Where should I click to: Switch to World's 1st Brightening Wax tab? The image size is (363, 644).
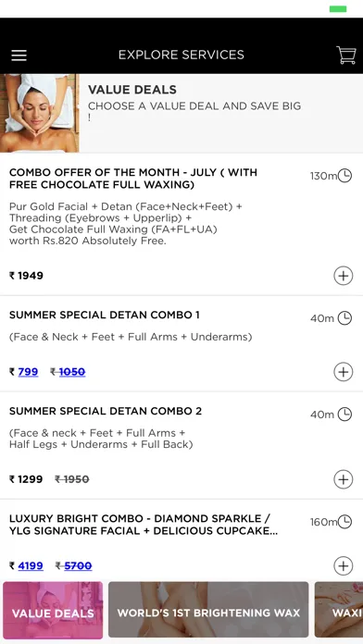point(208,610)
